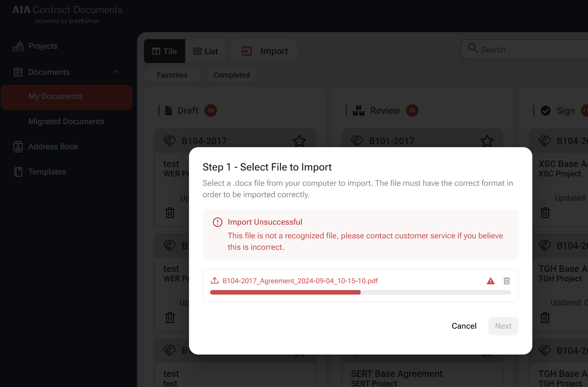This screenshot has height=387, width=588.
Task: Remove the uploaded pdf file
Action: click(507, 281)
